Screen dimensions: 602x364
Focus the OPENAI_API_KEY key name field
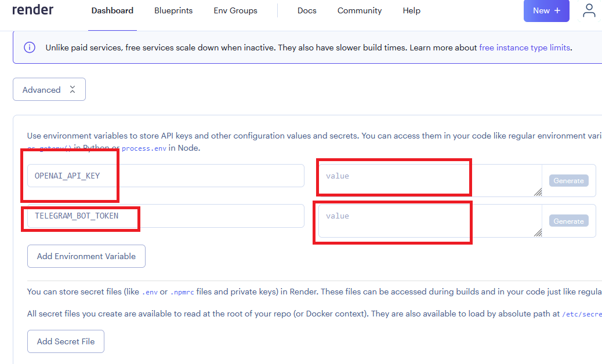click(166, 176)
